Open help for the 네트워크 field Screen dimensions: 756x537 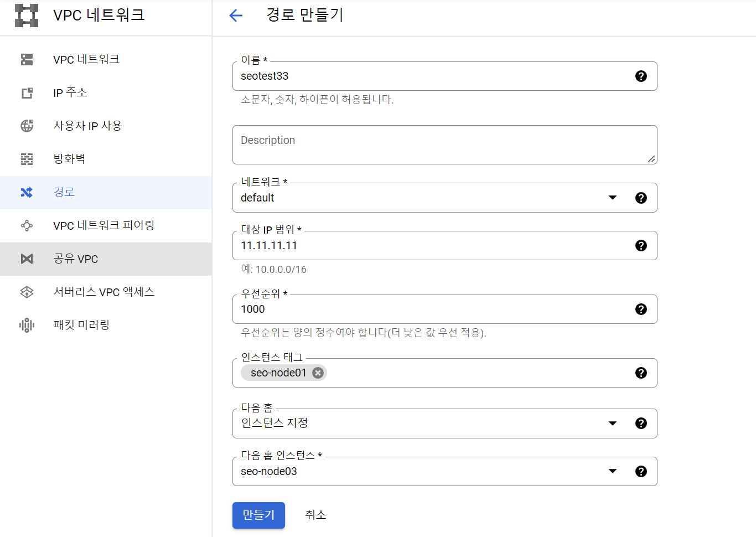pyautogui.click(x=641, y=198)
